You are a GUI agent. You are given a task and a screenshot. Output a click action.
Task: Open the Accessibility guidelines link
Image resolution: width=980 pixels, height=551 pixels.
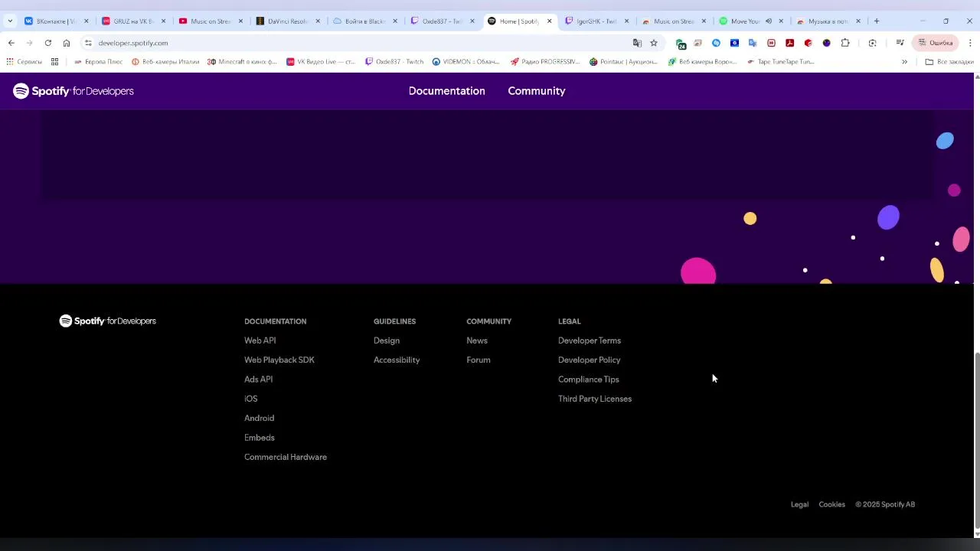(397, 360)
